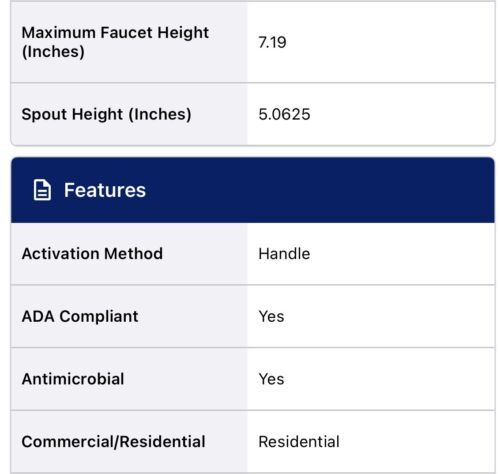The width and height of the screenshot is (500, 474).
Task: Click the ADA Compliant table row
Action: pyautogui.click(x=253, y=316)
